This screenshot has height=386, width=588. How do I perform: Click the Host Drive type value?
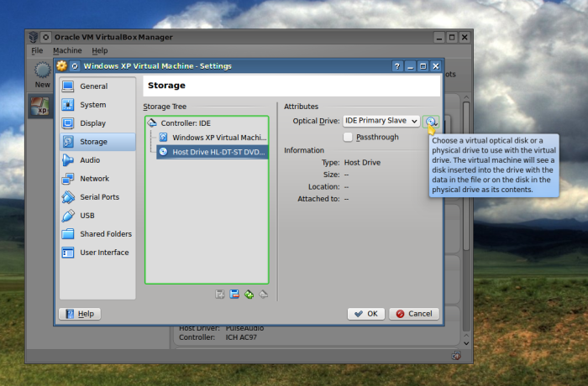[x=362, y=163]
